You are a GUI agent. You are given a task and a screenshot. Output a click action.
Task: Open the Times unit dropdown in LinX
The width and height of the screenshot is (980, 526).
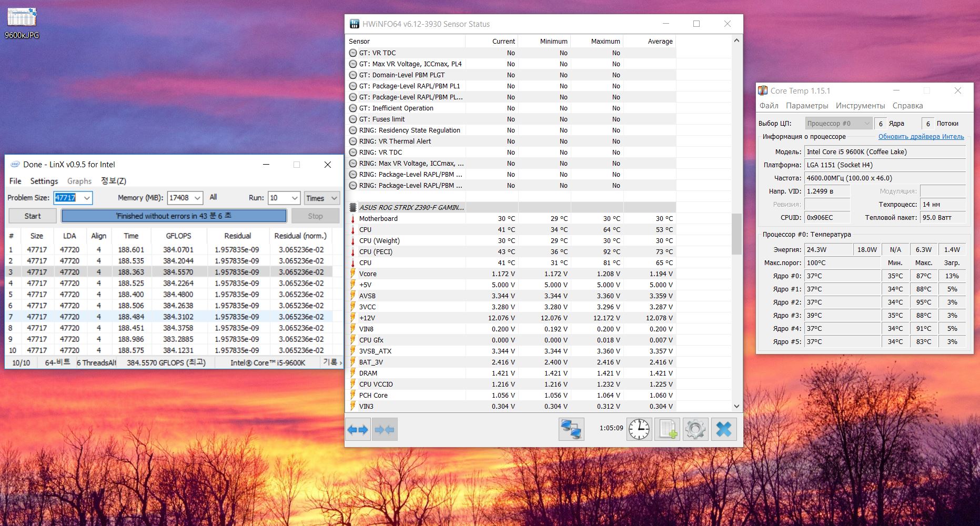(322, 198)
